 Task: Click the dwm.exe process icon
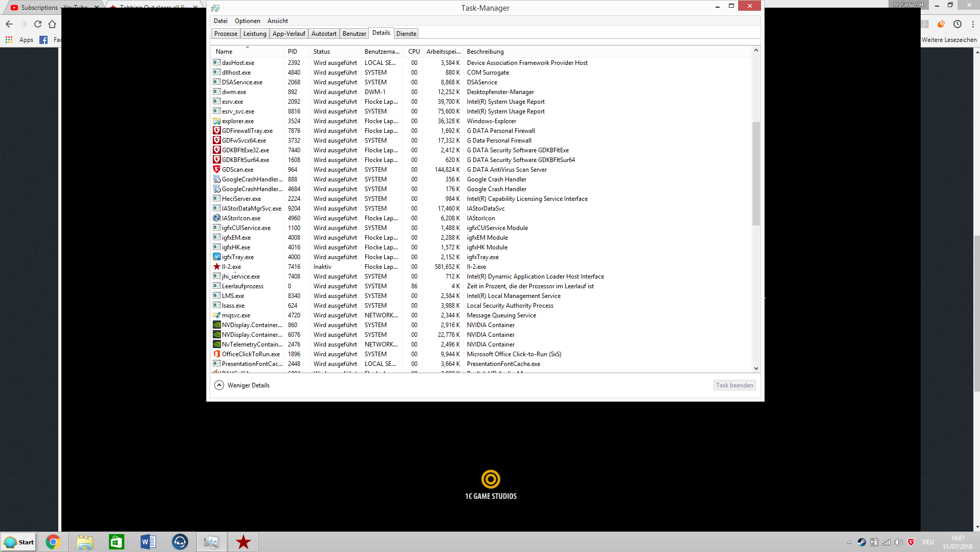[217, 92]
